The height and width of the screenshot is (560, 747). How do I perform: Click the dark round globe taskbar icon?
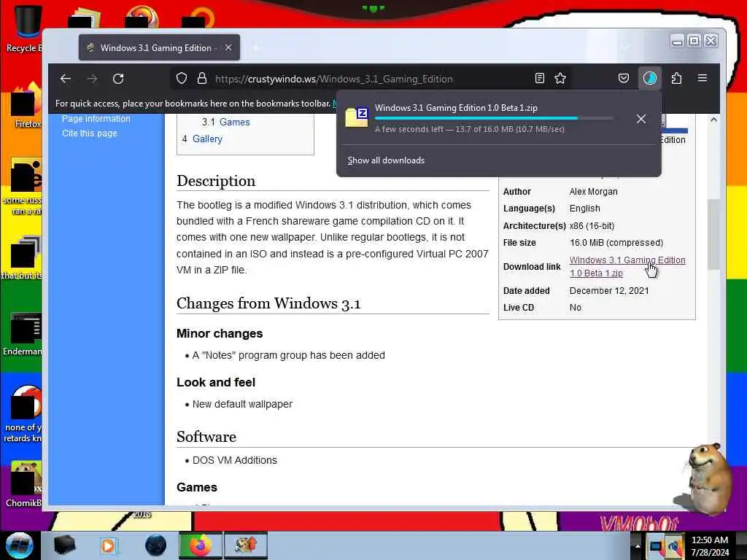[156, 545]
